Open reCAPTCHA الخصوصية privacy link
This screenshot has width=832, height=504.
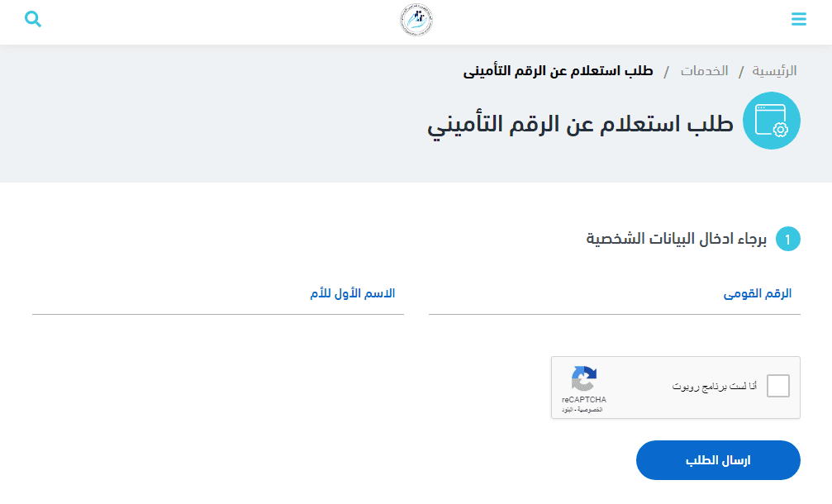[x=590, y=410]
